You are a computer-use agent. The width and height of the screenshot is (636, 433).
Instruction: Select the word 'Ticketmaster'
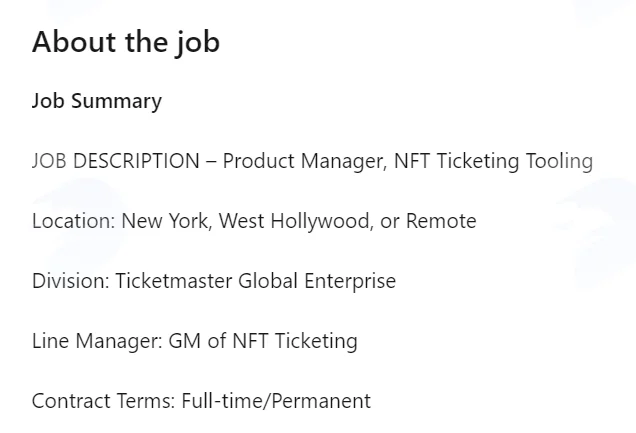174,281
